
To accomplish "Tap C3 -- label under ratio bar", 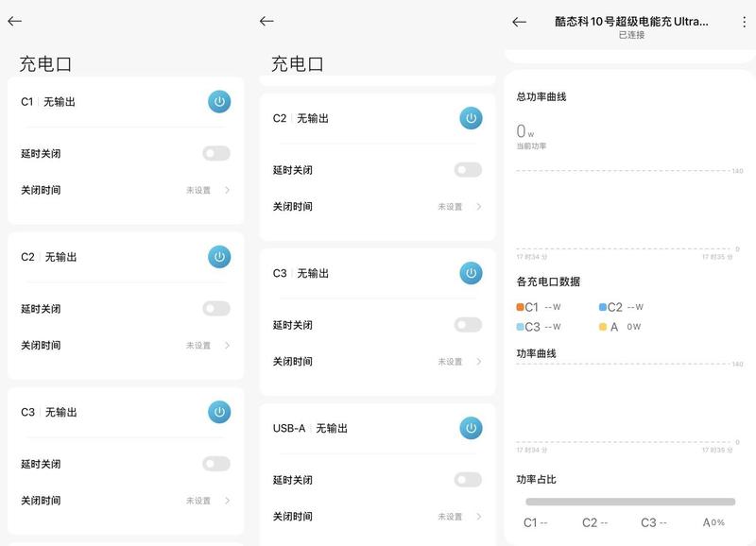I will coord(653,522).
